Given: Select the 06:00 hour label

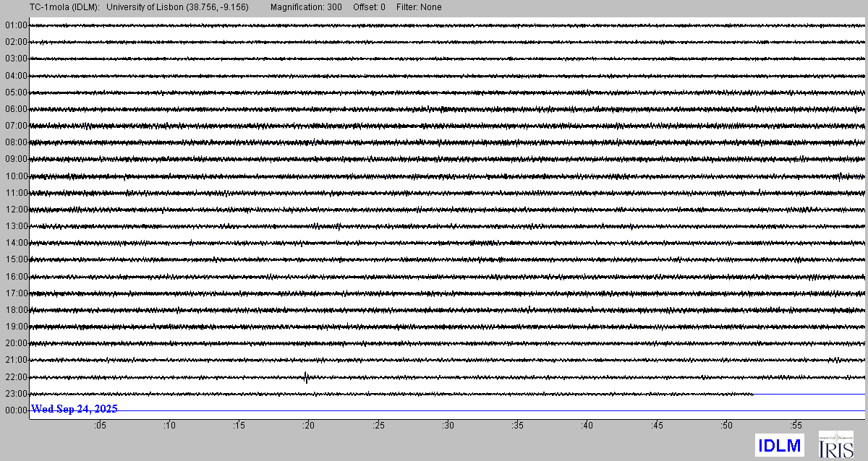Looking at the screenshot, I should click(16, 109).
